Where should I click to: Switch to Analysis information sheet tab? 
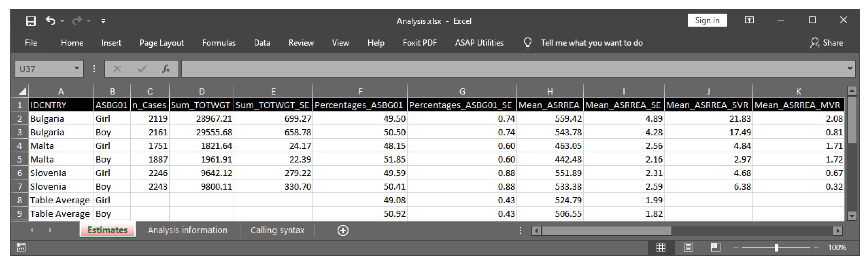(x=187, y=230)
